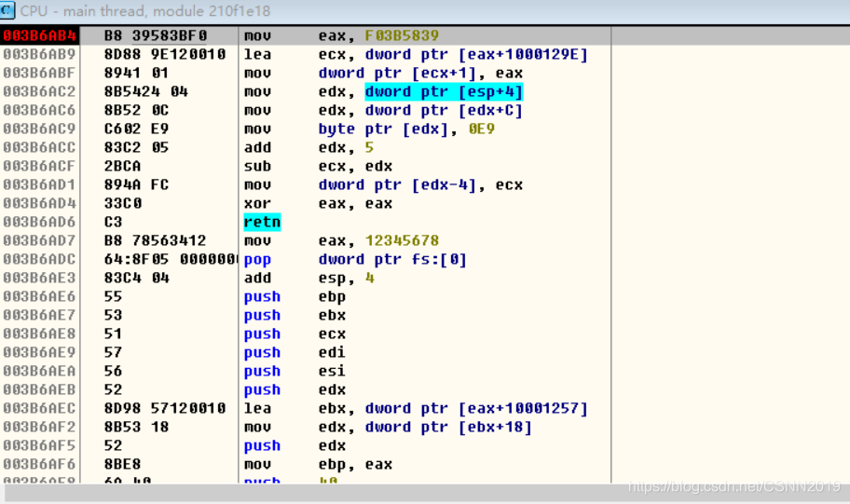Select address 003B6AF2

39,427
